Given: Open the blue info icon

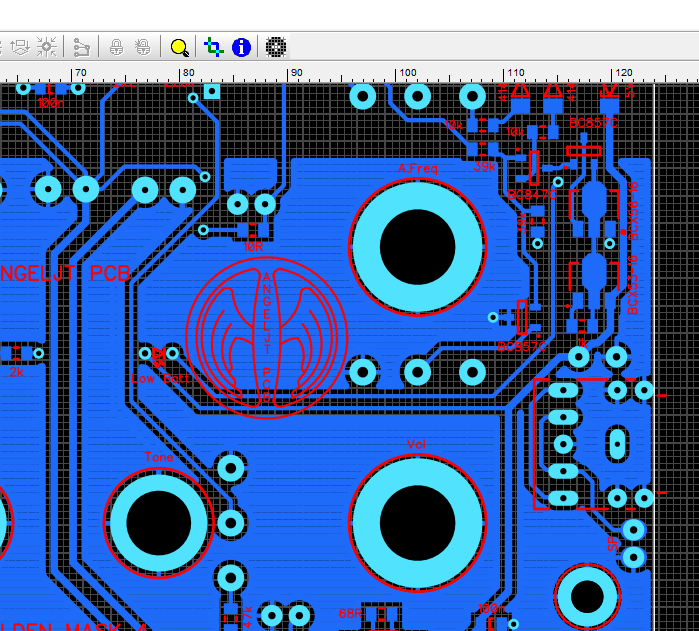Looking at the screenshot, I should point(241,47).
